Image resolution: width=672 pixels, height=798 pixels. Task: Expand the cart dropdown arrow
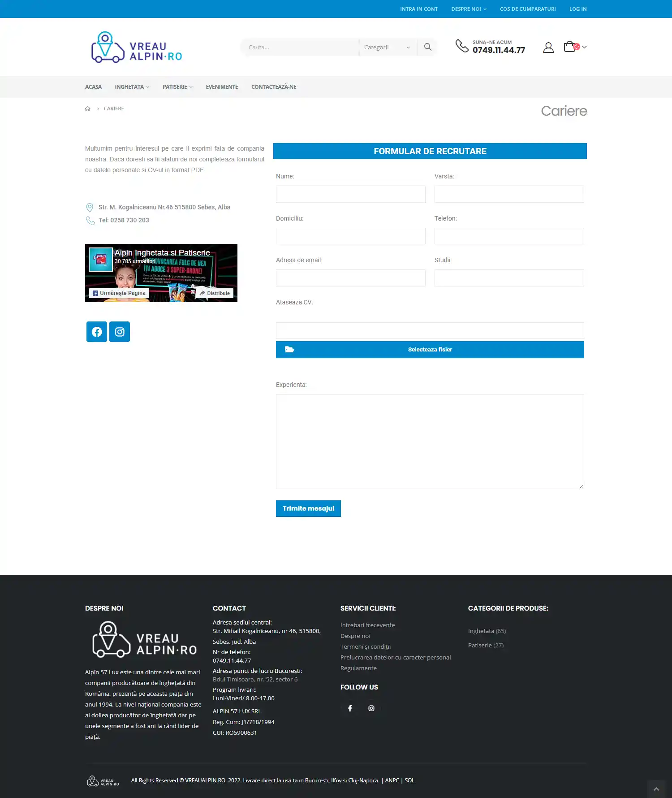(584, 47)
